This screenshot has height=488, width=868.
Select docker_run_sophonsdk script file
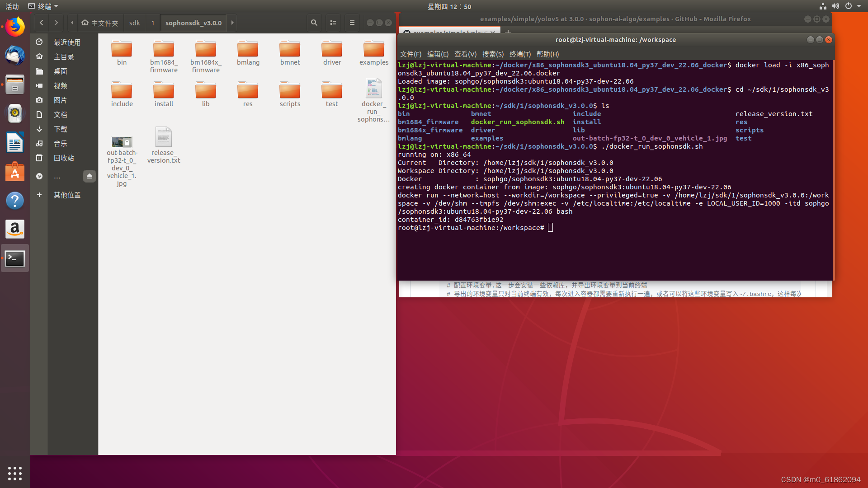(374, 100)
